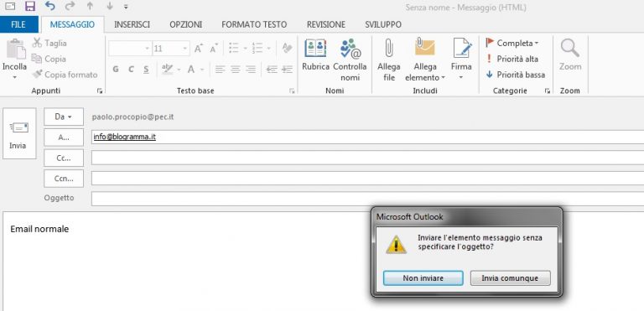644x311 pixels.
Task: Toggle italic with the C button
Action: tap(131, 70)
